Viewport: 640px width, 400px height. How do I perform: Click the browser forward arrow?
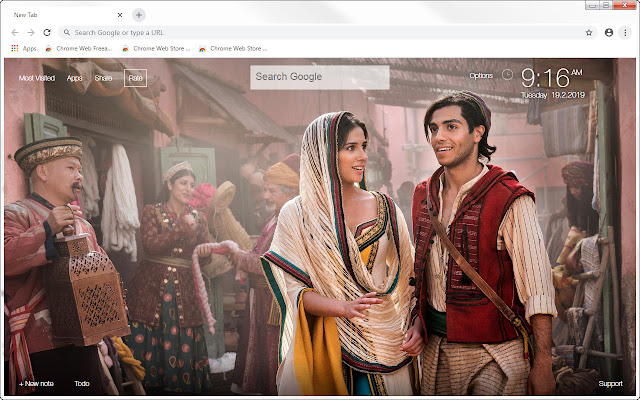31,32
